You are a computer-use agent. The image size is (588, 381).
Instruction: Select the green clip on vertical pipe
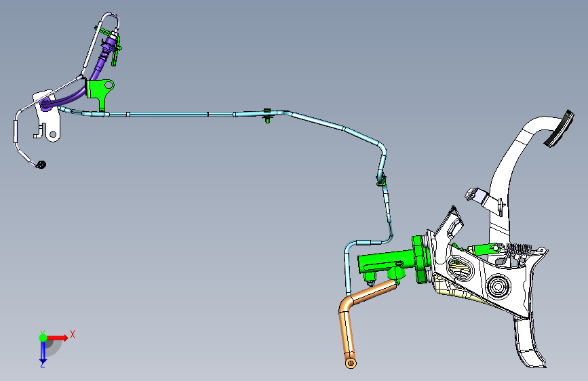381,180
